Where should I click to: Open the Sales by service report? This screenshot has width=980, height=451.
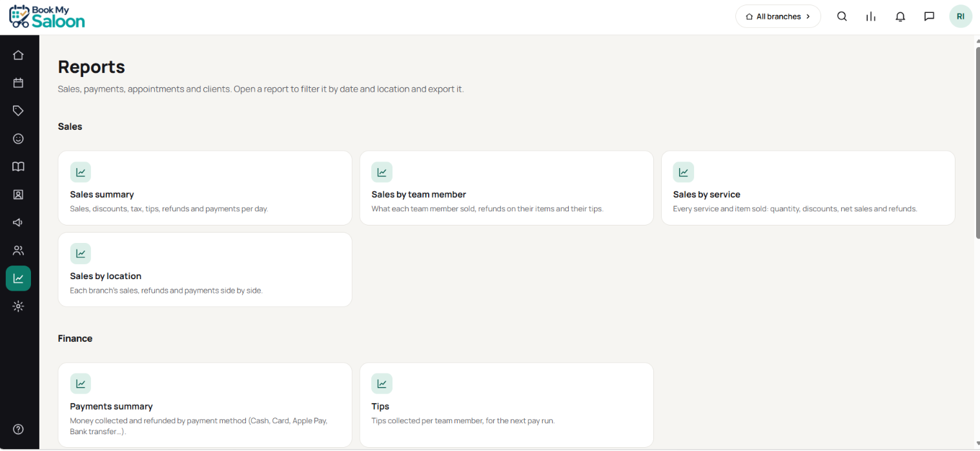pyautogui.click(x=808, y=188)
